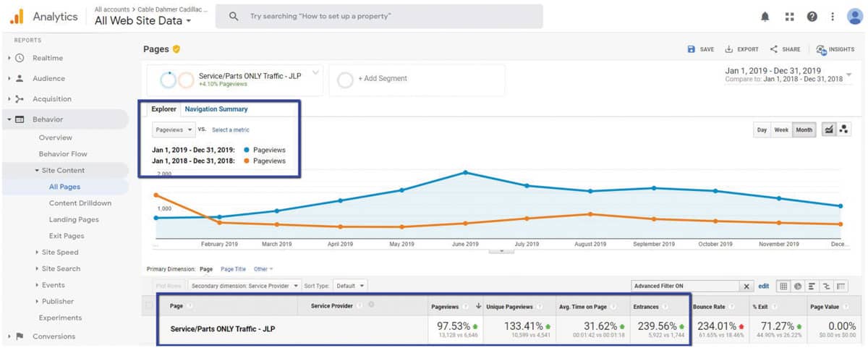The height and width of the screenshot is (348, 868).
Task: Click the EXPORT download icon
Action: point(729,49)
